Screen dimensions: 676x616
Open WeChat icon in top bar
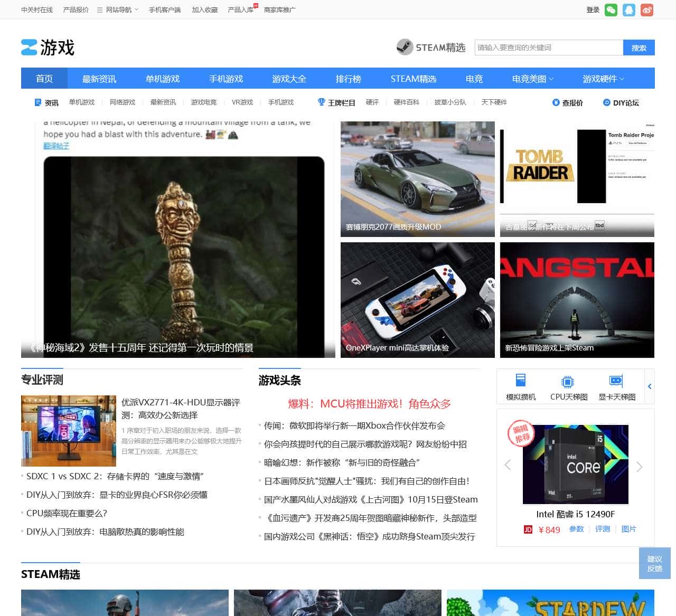[611, 10]
